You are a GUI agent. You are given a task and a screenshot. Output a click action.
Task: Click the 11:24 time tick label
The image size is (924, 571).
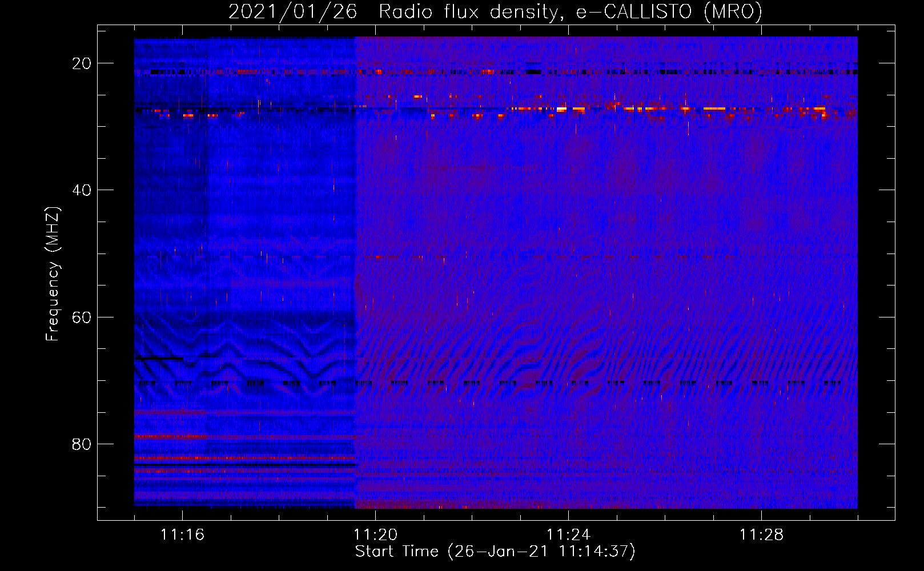[x=568, y=535]
